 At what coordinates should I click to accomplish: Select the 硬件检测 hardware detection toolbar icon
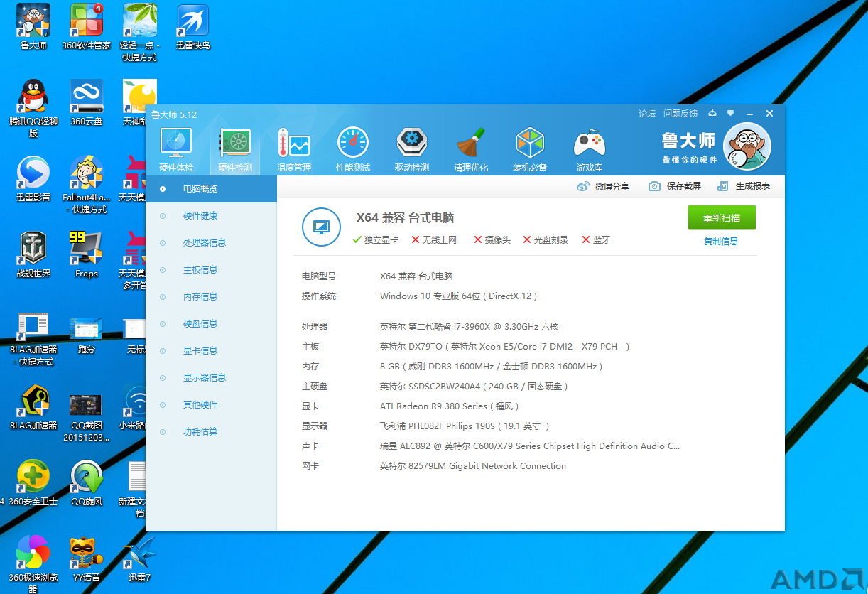[235, 150]
